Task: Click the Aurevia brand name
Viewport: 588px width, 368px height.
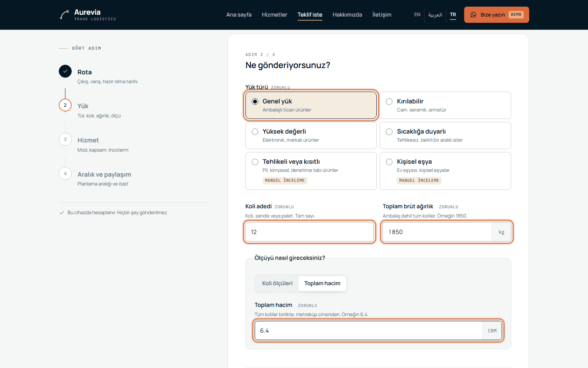Action: coord(87,12)
